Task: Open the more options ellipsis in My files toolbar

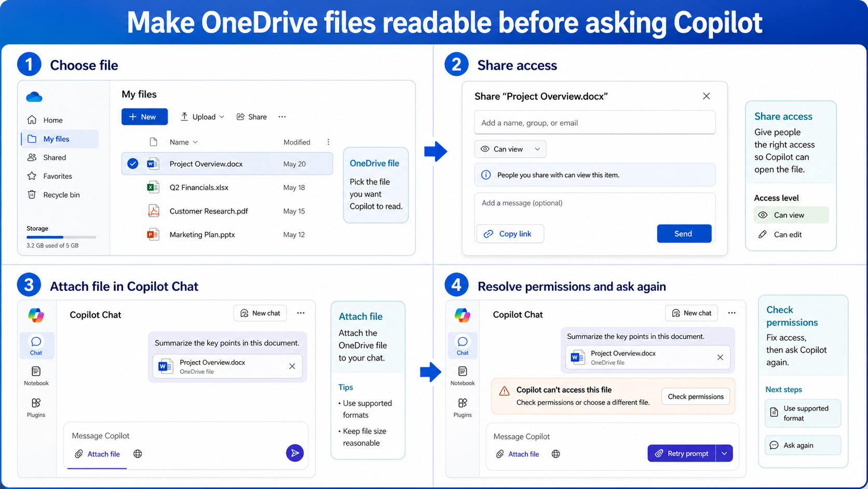Action: [282, 117]
